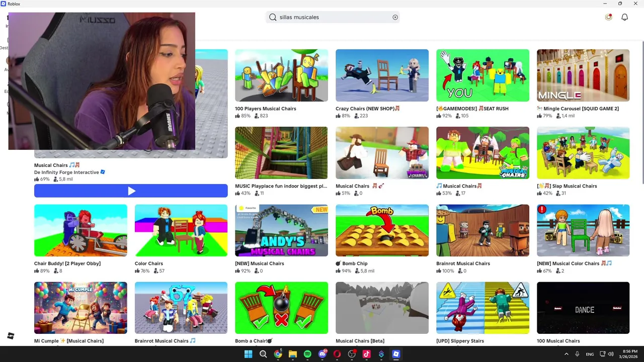Image resolution: width=644 pixels, height=362 pixels.
Task: Open Opera browser from taskbar
Action: click(x=337, y=354)
